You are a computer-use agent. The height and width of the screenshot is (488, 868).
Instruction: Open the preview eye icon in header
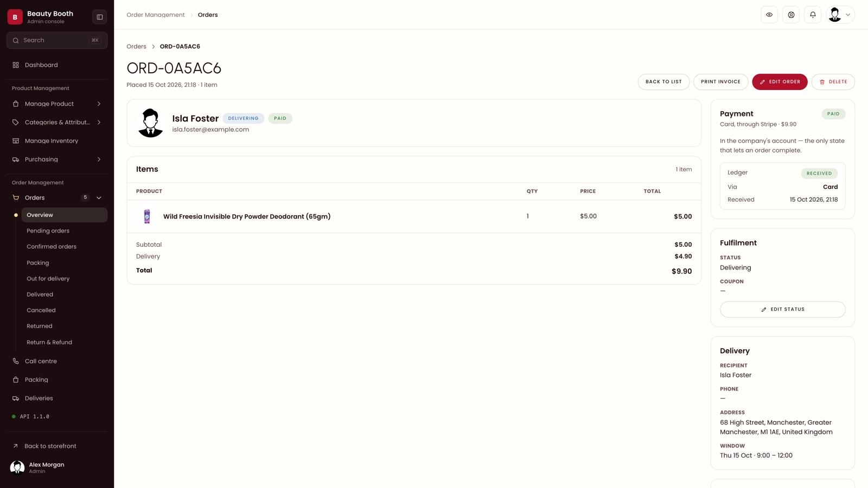[769, 15]
